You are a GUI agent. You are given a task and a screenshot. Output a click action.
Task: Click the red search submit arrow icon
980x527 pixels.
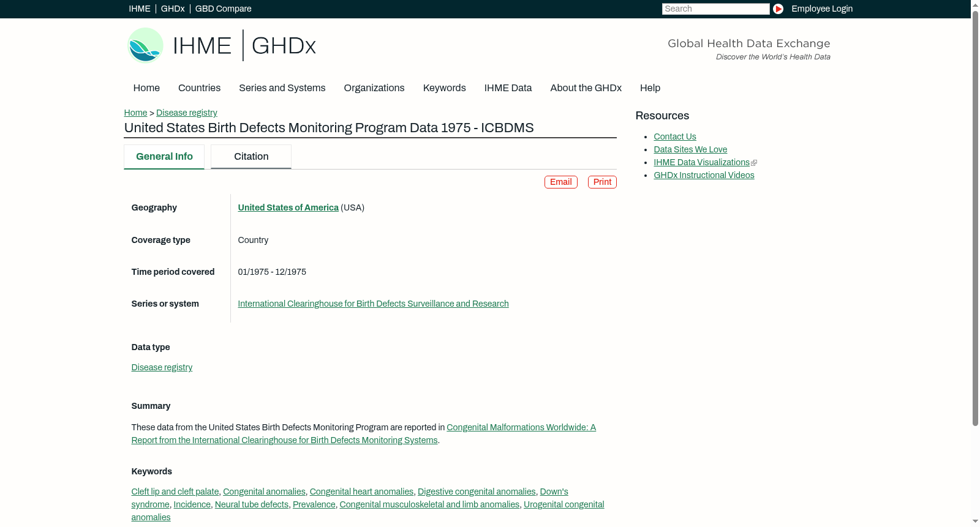click(x=778, y=9)
